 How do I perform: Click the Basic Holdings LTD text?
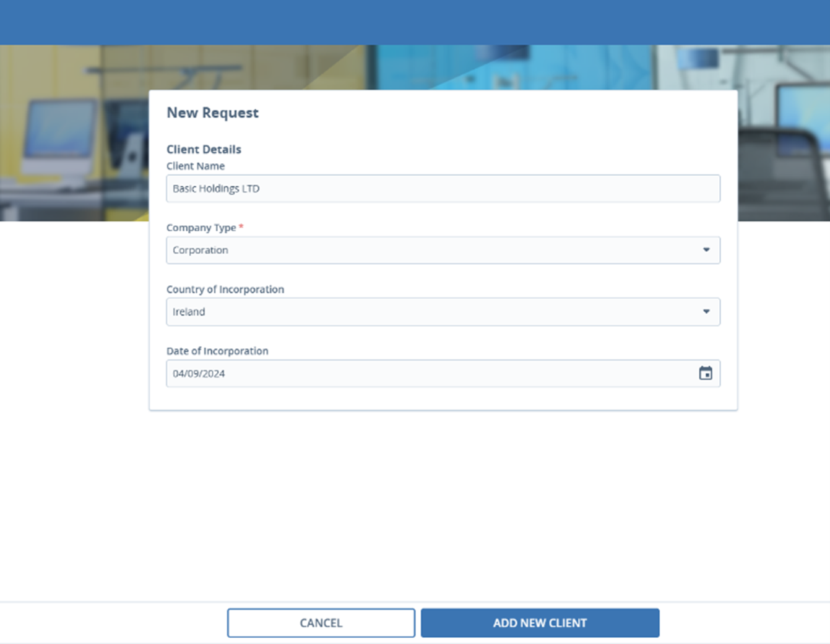216,189
